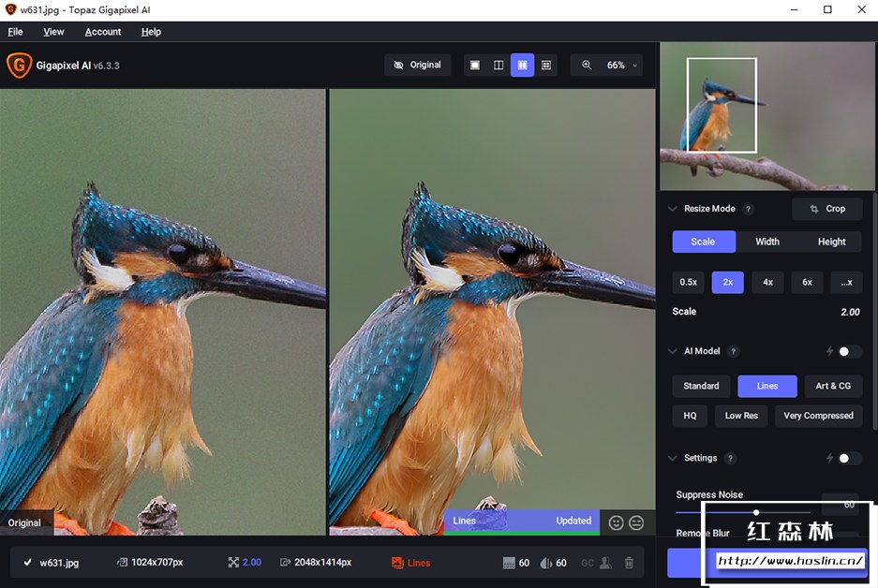Click the Resize Mode help icon
The width and height of the screenshot is (878, 588).
pos(749,210)
